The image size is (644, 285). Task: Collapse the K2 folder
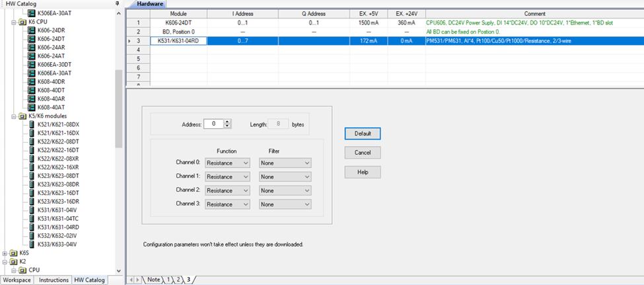click(5, 262)
